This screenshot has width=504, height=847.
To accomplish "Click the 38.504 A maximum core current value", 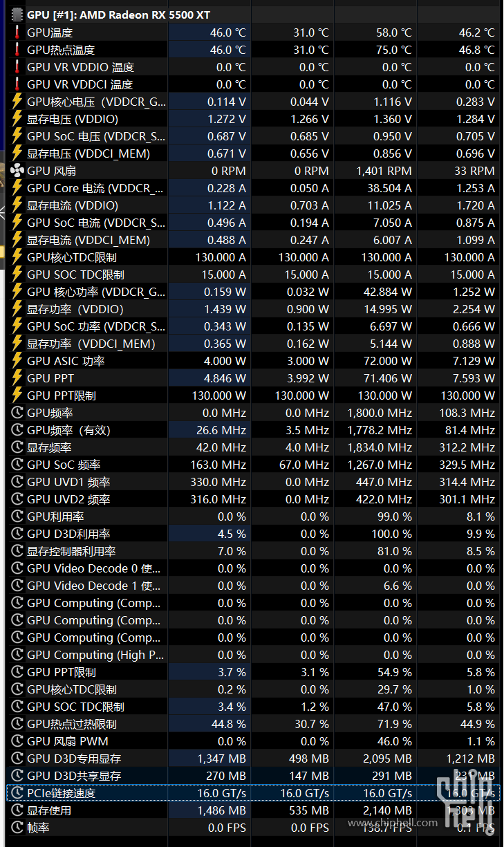I will point(386,188).
